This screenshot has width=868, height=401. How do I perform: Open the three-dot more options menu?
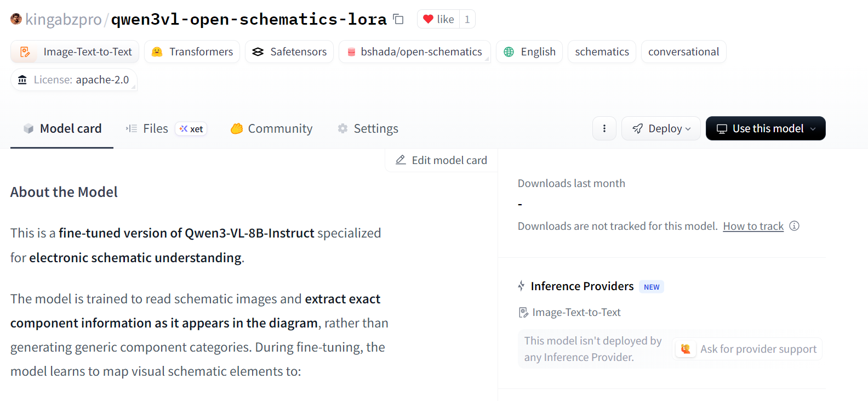604,128
